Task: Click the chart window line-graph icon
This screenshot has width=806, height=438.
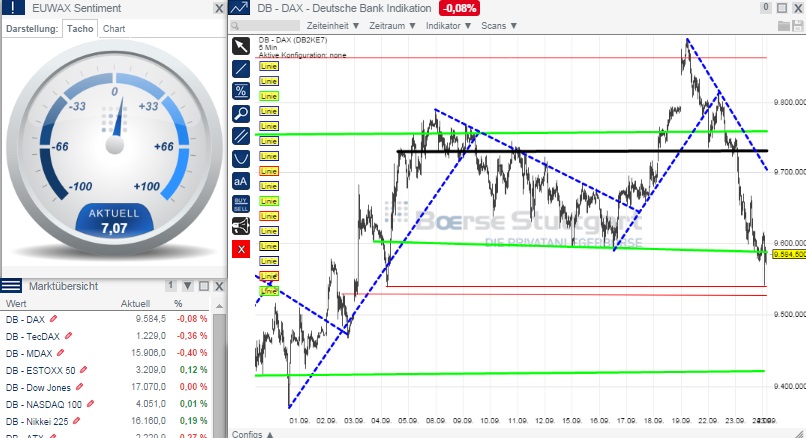Action: [239, 8]
